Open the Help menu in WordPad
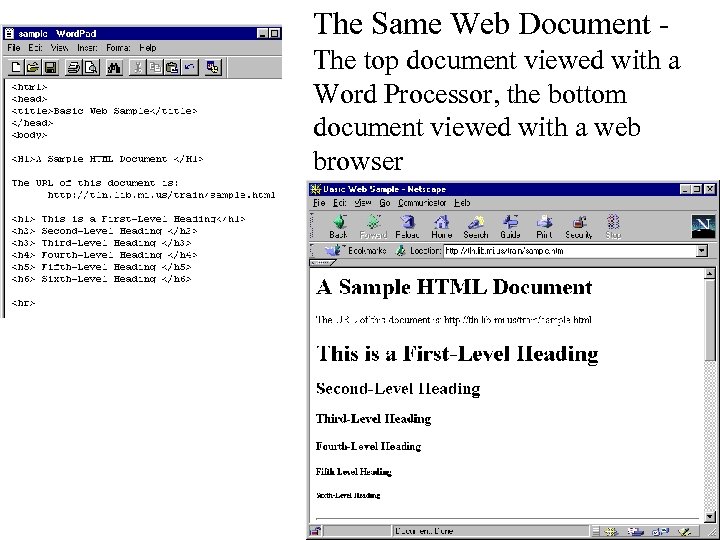The image size is (720, 540). pyautogui.click(x=148, y=48)
